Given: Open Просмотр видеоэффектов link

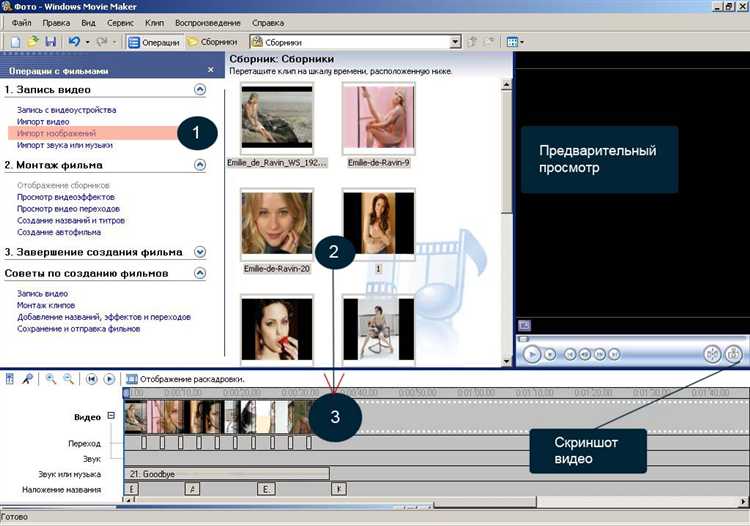Looking at the screenshot, I should [66, 197].
